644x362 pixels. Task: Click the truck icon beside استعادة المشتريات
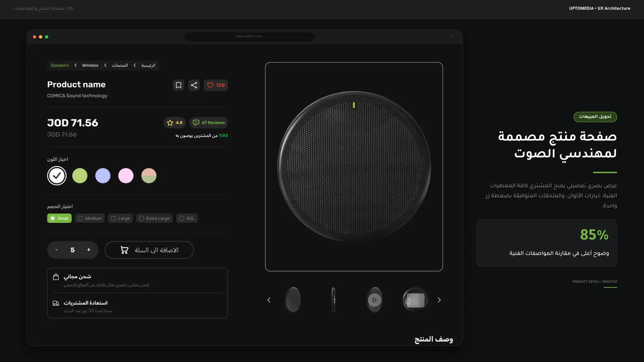[56, 303]
